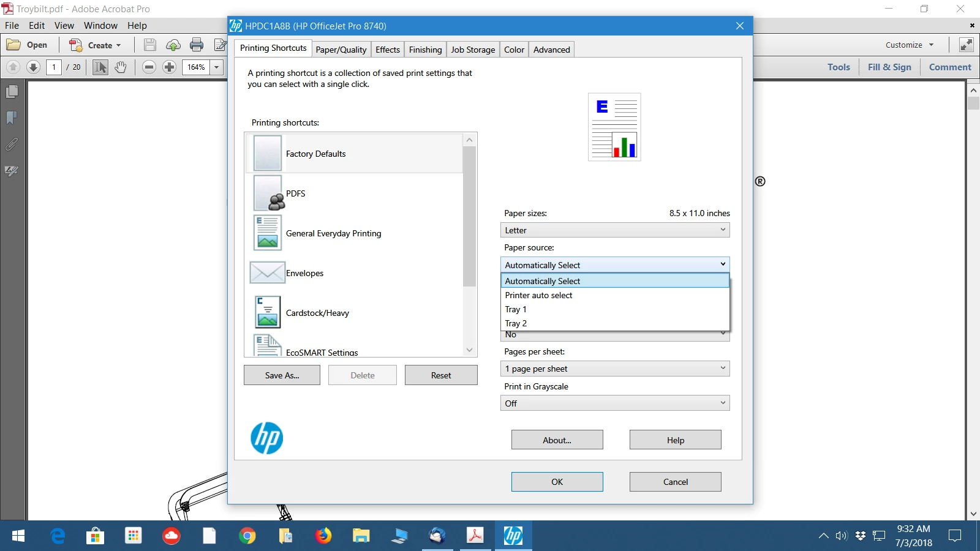This screenshot has width=980, height=551.
Task: Switch to Adobe Acrobat taskbar icon
Action: pos(475,536)
